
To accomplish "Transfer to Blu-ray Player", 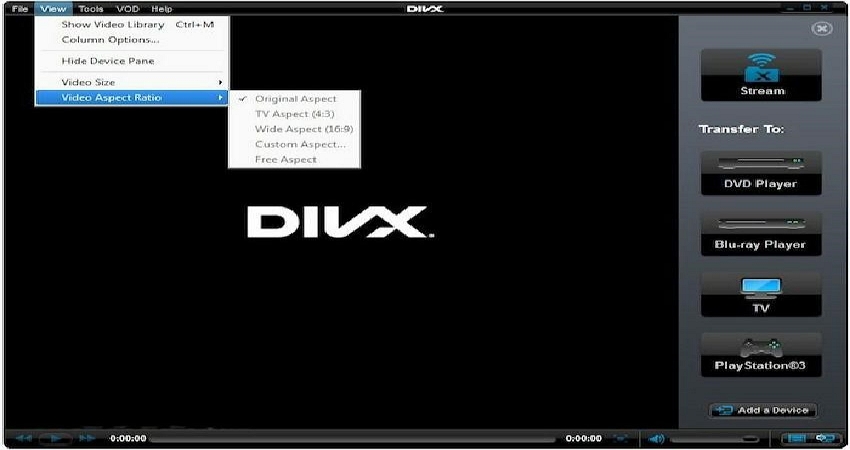I will [x=761, y=234].
